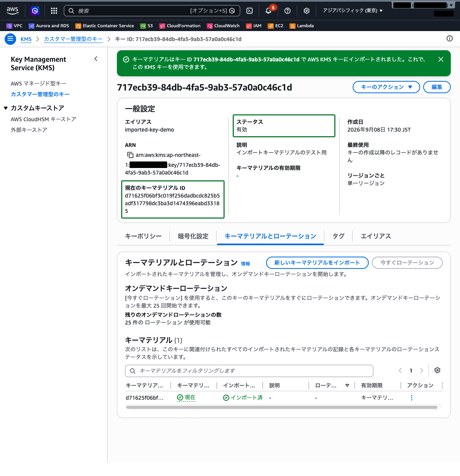Select the キーマテリアルとローテーション tab
The width and height of the screenshot is (460, 476).
(270, 236)
